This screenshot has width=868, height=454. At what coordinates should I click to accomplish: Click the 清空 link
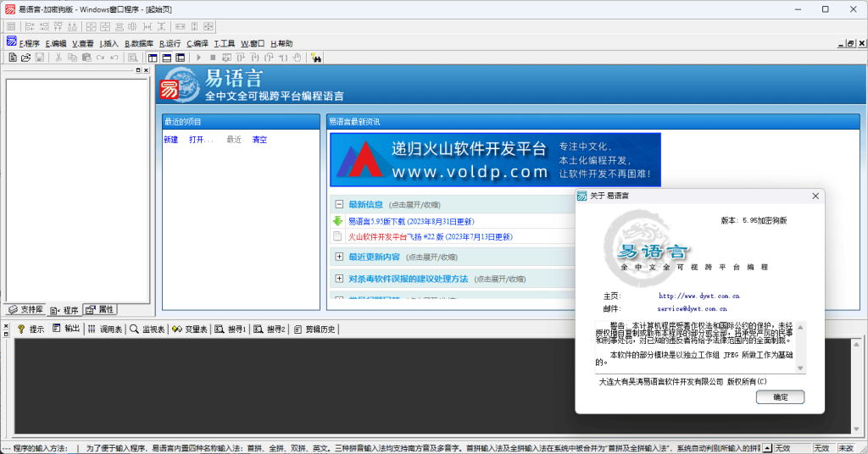[x=259, y=140]
